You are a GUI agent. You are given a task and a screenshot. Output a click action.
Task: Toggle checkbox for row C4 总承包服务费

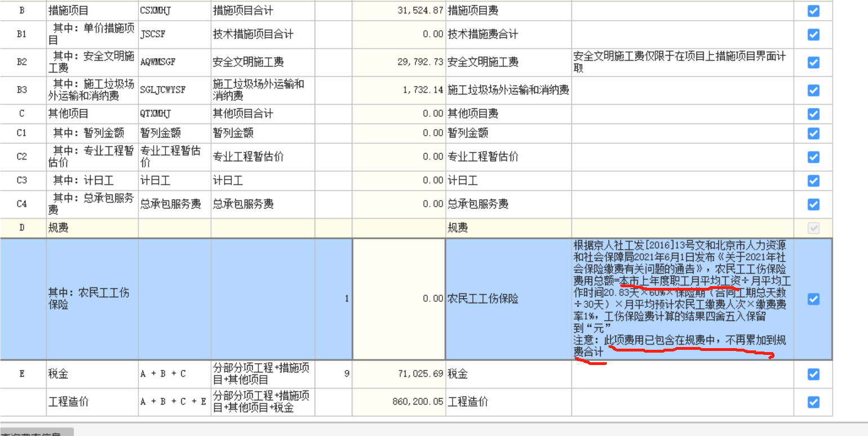813,204
